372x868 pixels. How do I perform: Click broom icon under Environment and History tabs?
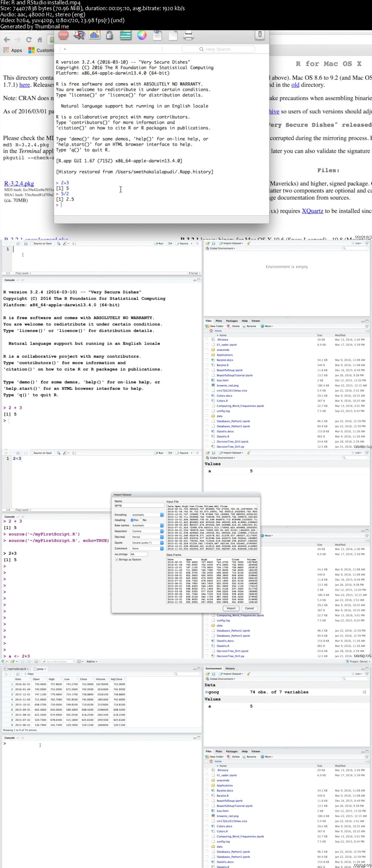point(248,674)
